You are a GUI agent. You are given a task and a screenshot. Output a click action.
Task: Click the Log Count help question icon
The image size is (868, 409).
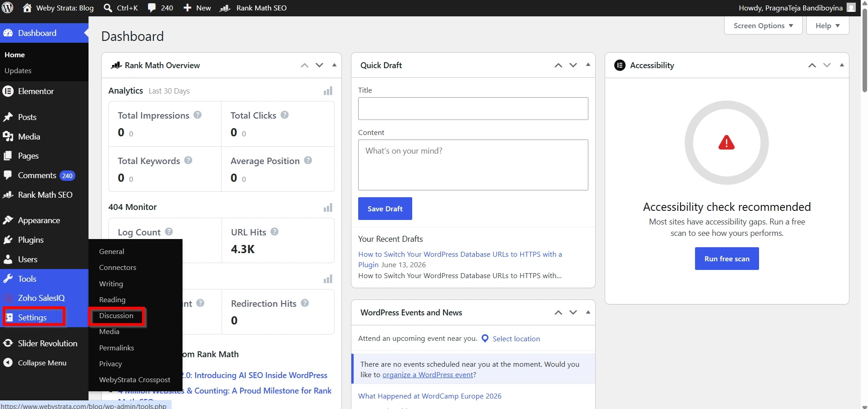click(x=169, y=231)
